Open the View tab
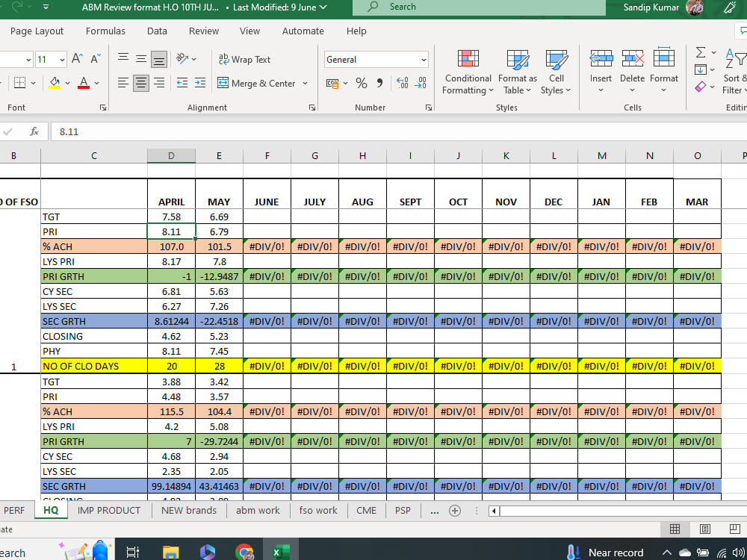 (249, 31)
